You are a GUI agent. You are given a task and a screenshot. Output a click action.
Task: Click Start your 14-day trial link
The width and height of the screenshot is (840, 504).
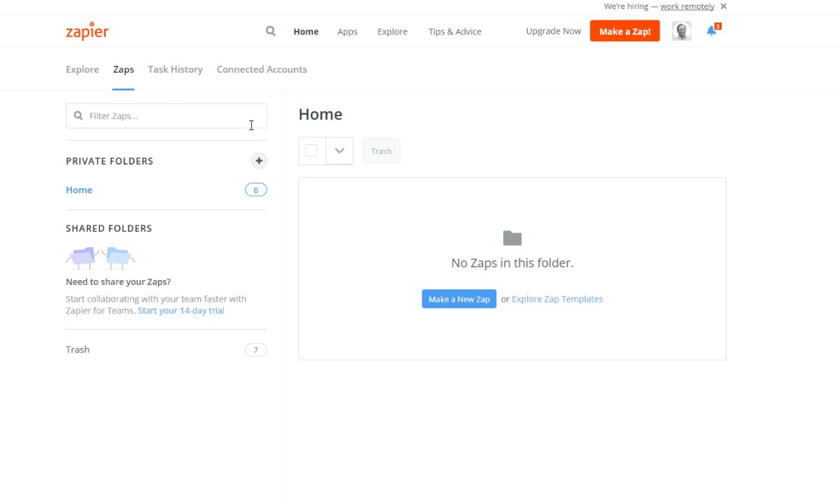pos(181,311)
